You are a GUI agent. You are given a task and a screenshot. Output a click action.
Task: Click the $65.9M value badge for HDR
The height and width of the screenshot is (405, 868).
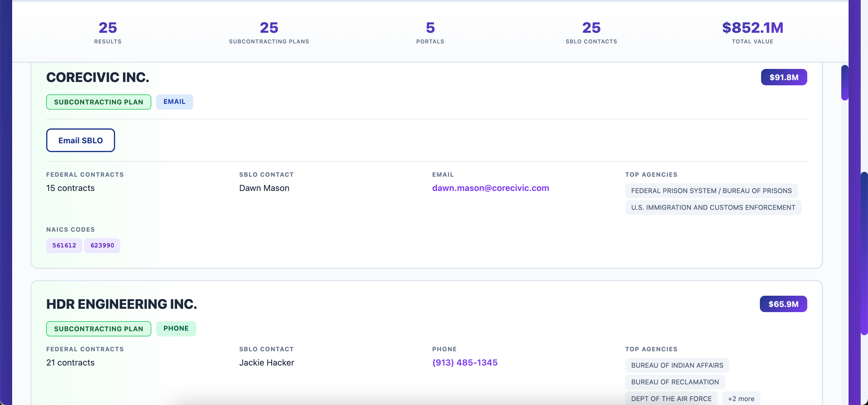pyautogui.click(x=783, y=304)
